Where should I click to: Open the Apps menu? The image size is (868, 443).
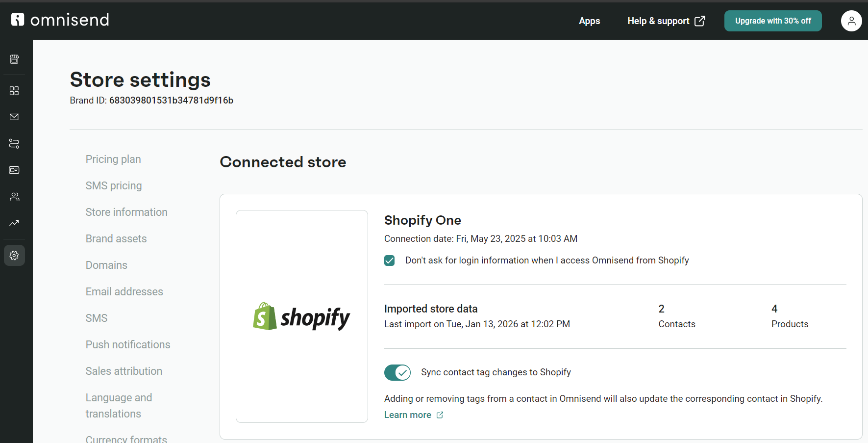589,21
